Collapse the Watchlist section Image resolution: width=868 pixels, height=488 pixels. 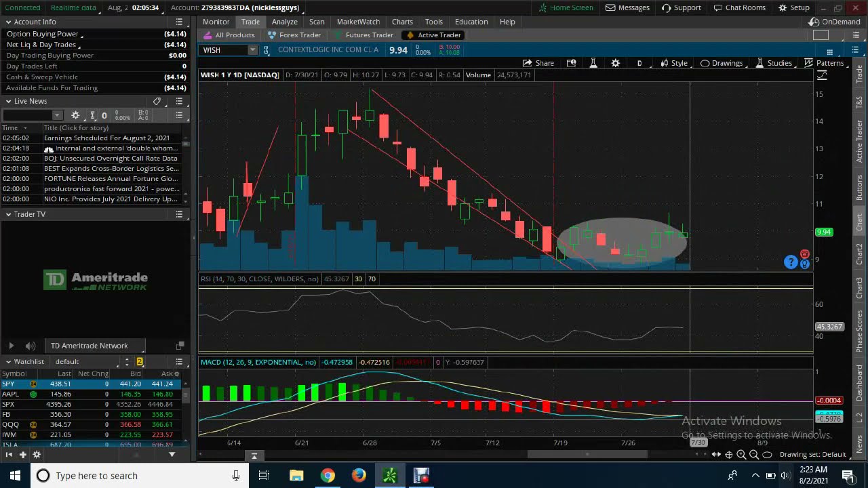pyautogui.click(x=8, y=362)
